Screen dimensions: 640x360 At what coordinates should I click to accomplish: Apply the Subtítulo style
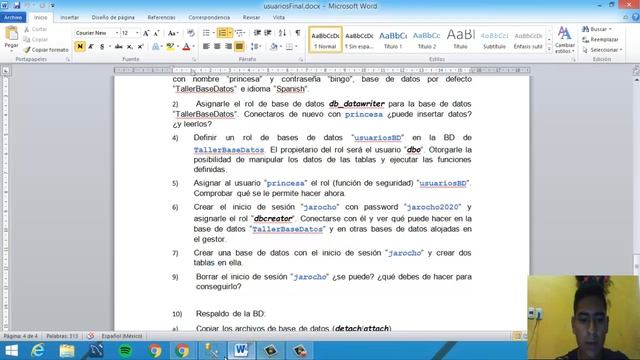[x=494, y=40]
